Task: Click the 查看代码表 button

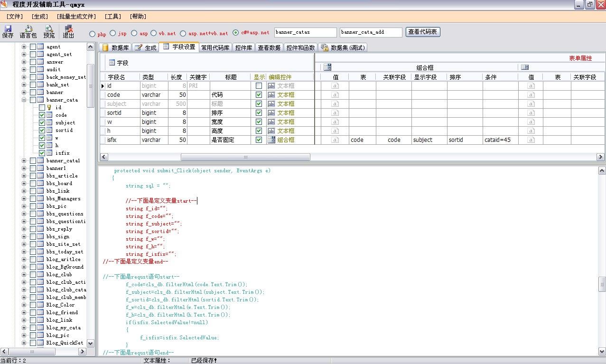Action: click(x=423, y=32)
